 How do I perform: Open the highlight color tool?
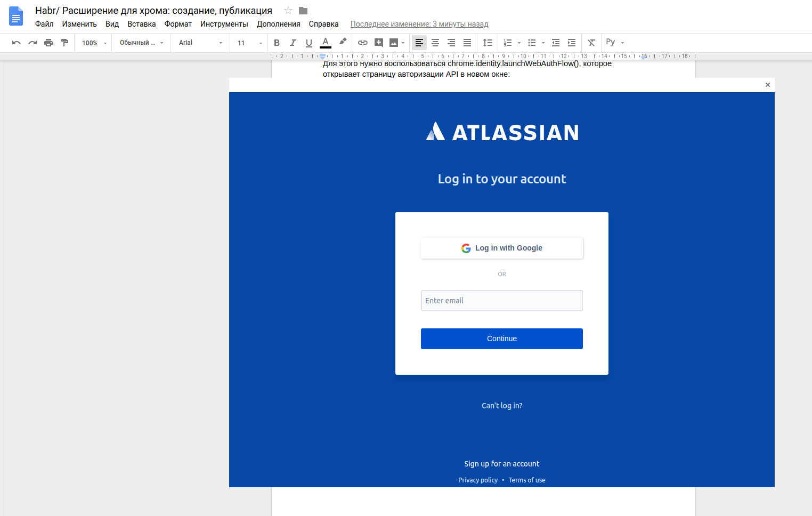343,42
